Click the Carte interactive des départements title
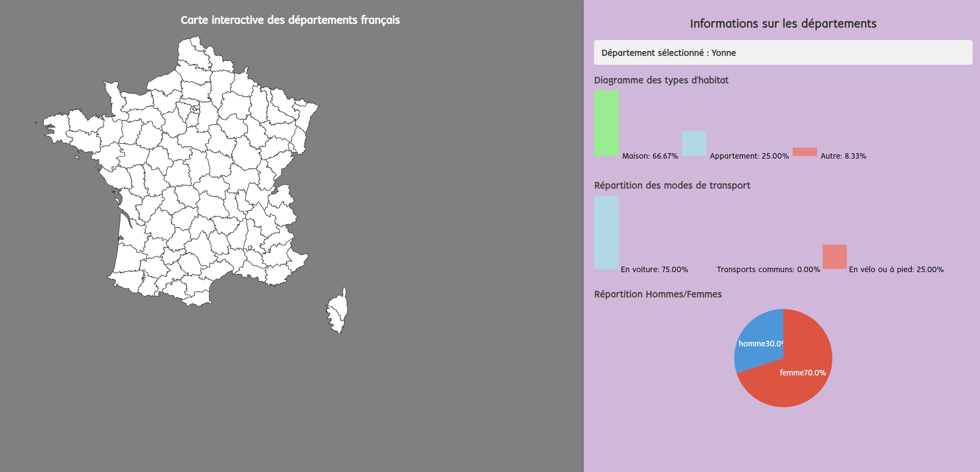 [x=290, y=20]
